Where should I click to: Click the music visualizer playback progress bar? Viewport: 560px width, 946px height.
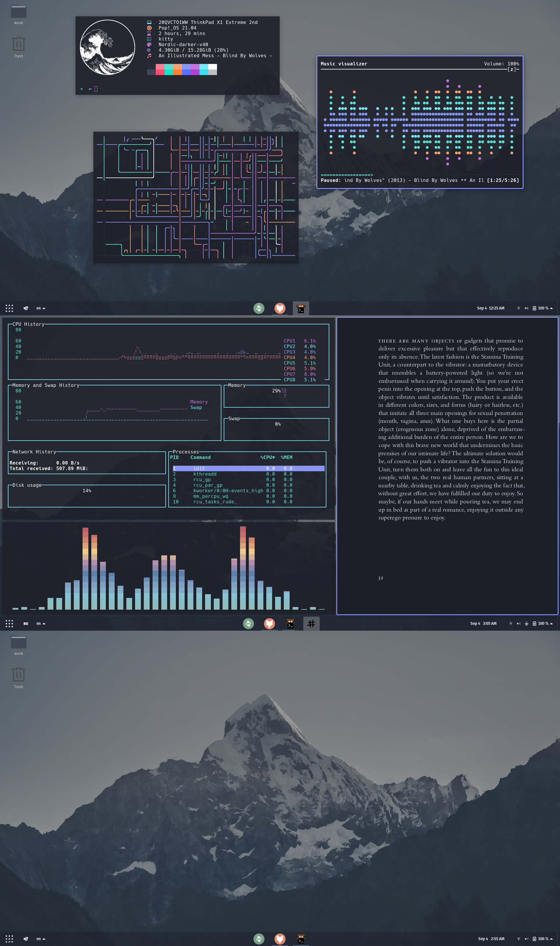pyautogui.click(x=346, y=175)
